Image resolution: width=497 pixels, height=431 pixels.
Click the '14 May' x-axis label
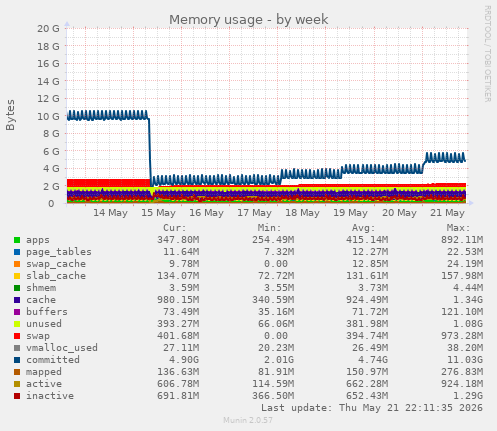click(x=110, y=213)
